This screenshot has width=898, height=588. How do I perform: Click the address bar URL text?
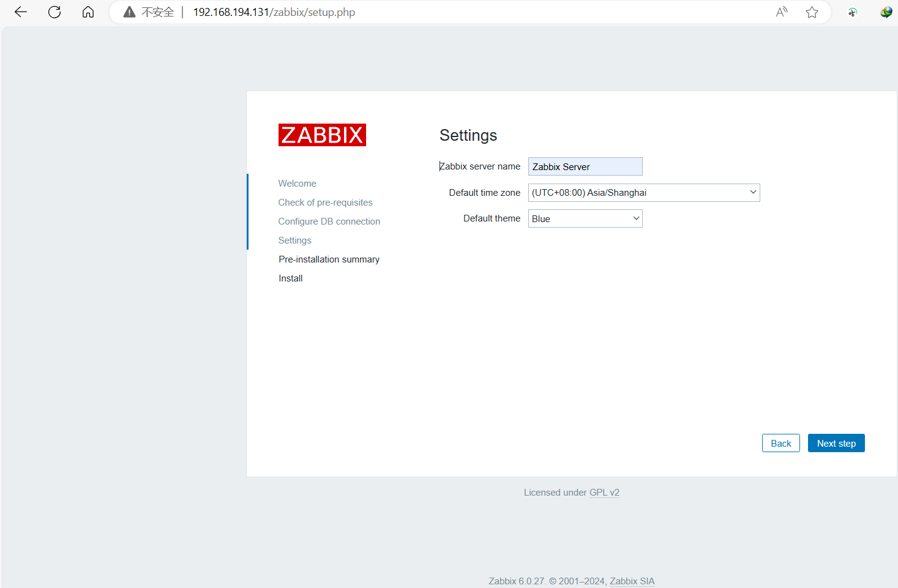click(x=274, y=12)
